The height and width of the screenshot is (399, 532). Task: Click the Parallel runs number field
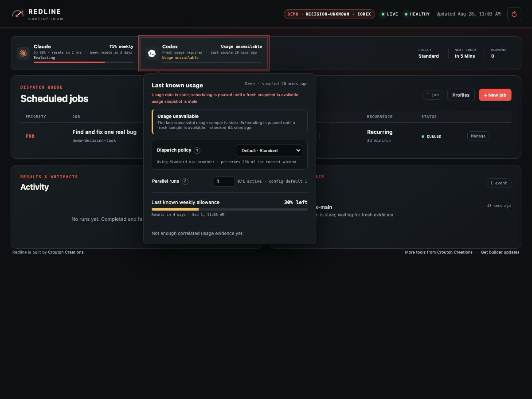coord(224,181)
